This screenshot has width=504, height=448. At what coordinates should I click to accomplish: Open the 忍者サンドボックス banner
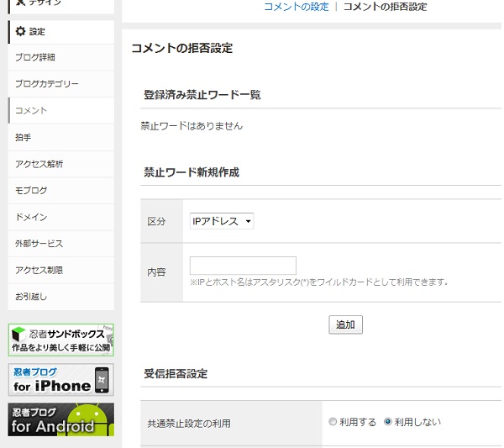coord(61,340)
